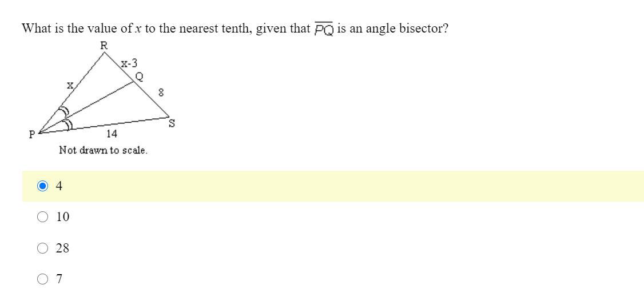
Task: Click vertex label P in the diagram
Action: click(x=33, y=135)
